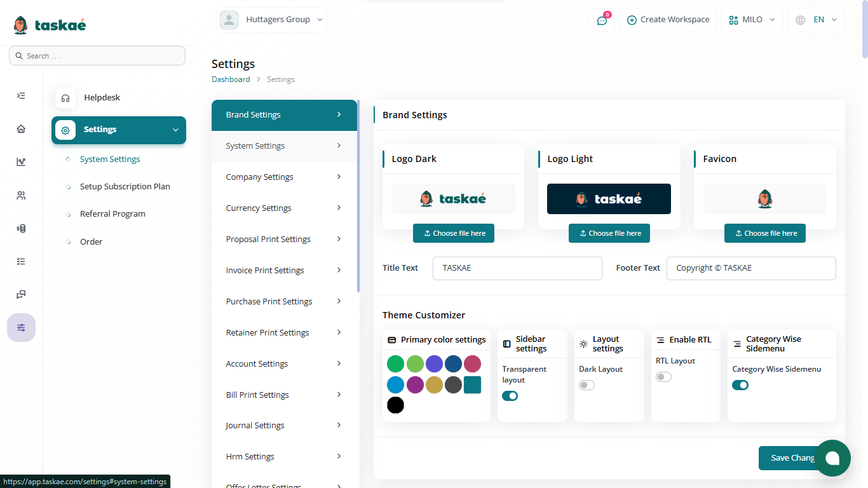This screenshot has width=868, height=488.
Task: Click the Sidebar settings panel icon
Action: (506, 344)
